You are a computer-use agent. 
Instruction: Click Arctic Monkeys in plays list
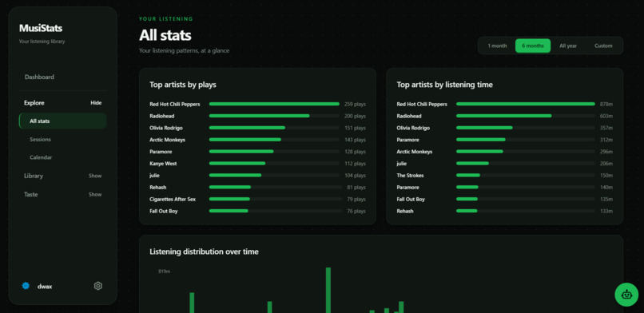tap(167, 140)
